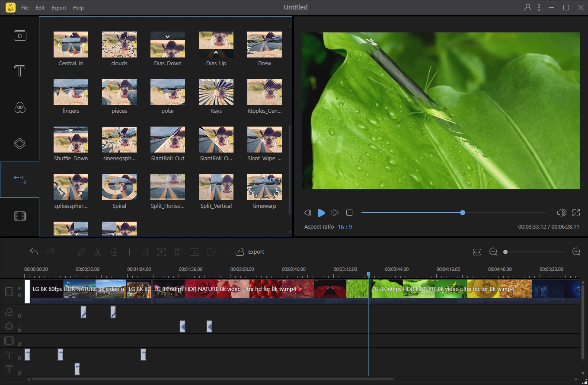
Task: Select the polar transition
Action: 168,96
